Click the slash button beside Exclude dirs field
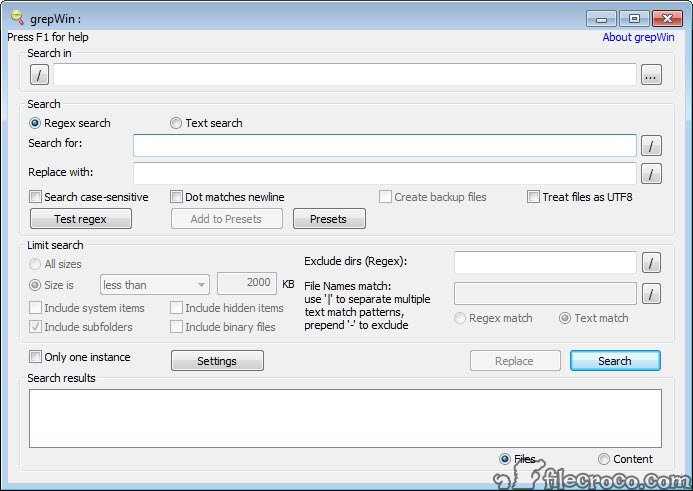The width and height of the screenshot is (693, 491). [x=651, y=263]
